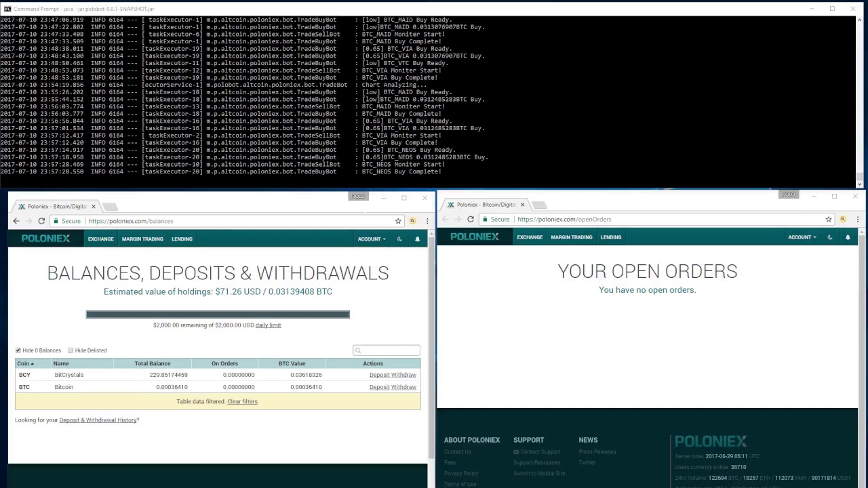Open Chrome menu in the open orders window
This screenshot has width=868, height=488.
coord(857,219)
